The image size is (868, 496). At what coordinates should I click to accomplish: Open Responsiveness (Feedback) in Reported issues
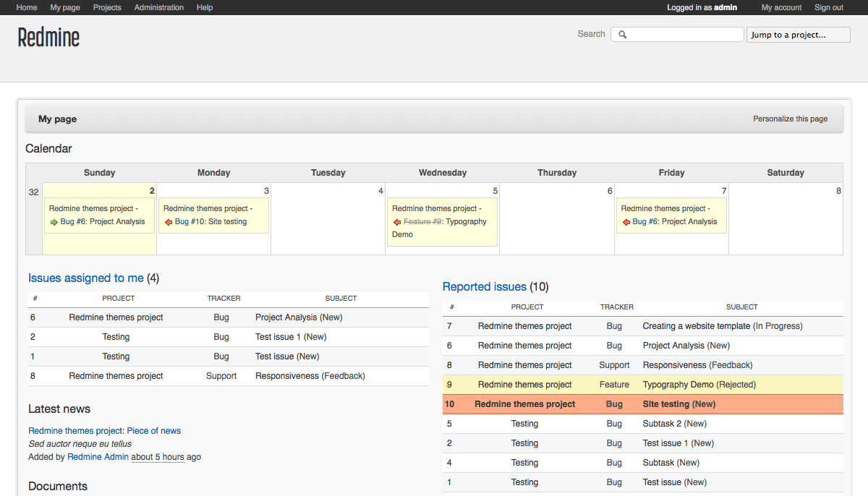[x=697, y=365]
